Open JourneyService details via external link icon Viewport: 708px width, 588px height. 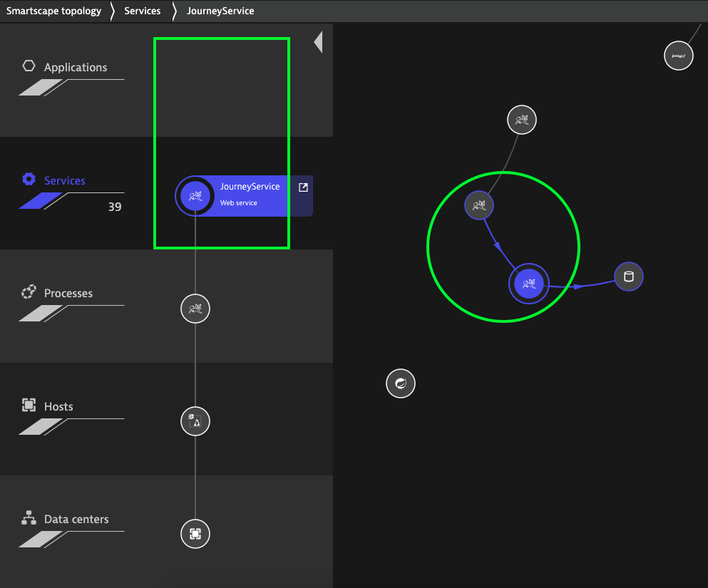pos(303,187)
